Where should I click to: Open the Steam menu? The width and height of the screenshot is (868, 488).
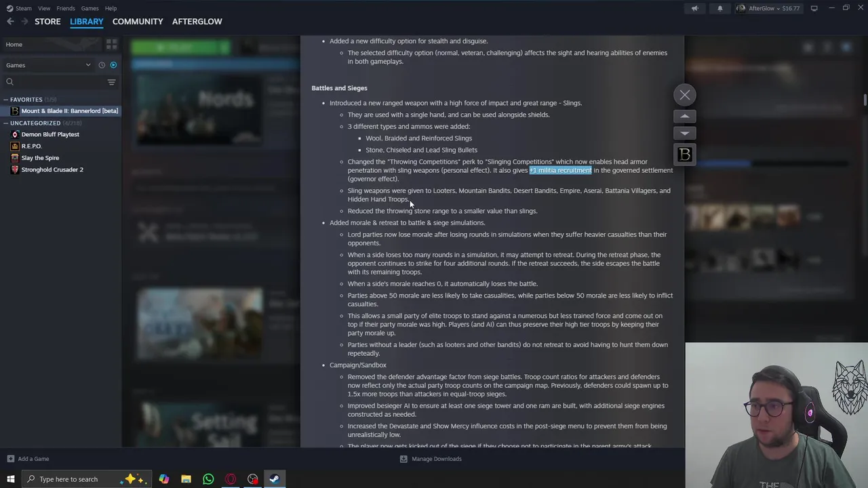20,8
